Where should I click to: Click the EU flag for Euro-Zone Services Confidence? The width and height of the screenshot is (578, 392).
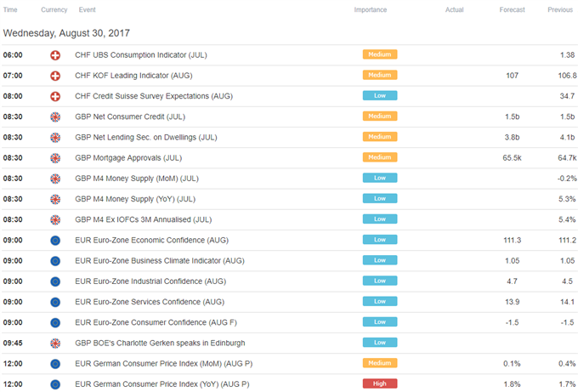point(55,303)
